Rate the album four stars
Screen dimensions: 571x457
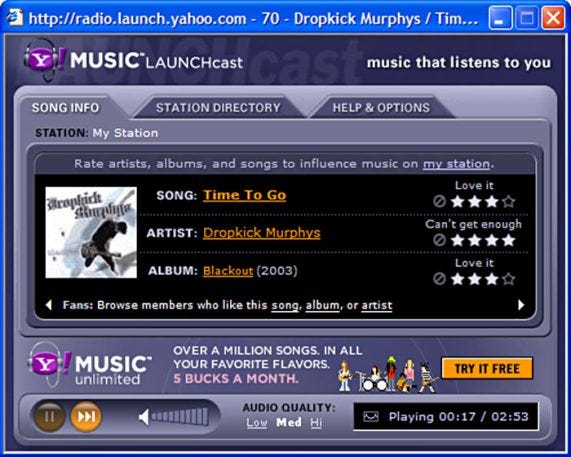click(x=509, y=279)
